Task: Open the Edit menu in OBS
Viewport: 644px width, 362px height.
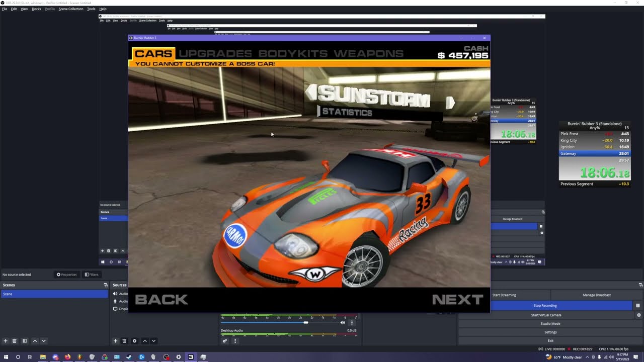Action: pos(14,9)
